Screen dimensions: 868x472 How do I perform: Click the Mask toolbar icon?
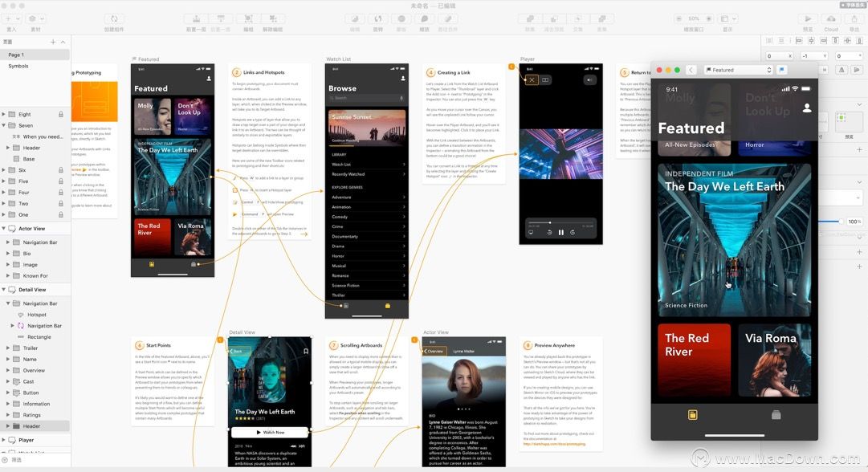click(x=401, y=18)
